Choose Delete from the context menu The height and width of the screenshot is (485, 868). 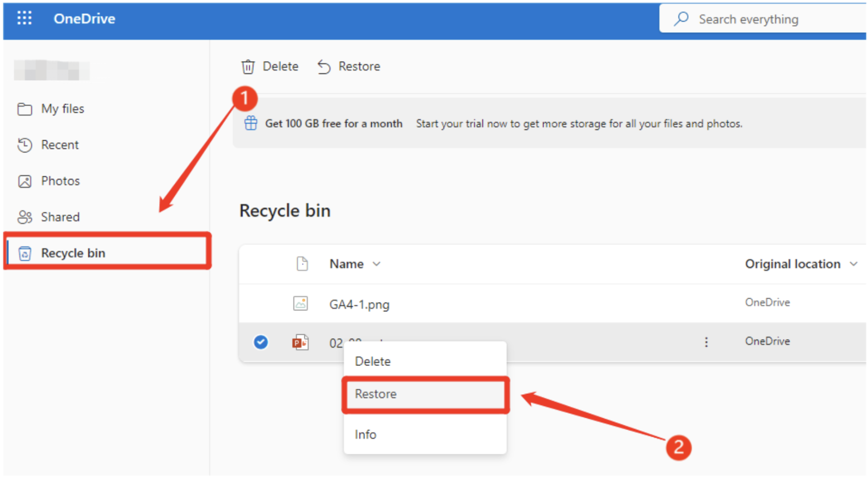[372, 362]
